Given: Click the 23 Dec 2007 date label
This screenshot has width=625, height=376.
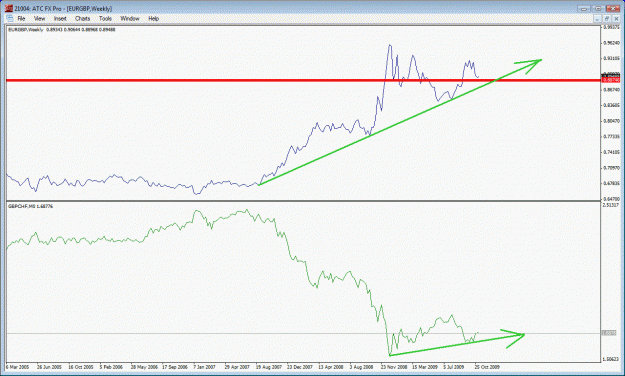Looking at the screenshot, I should 300,366.
